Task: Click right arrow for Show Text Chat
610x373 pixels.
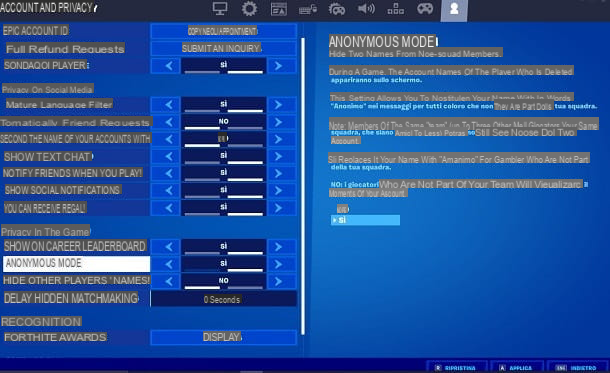Action: (278, 156)
